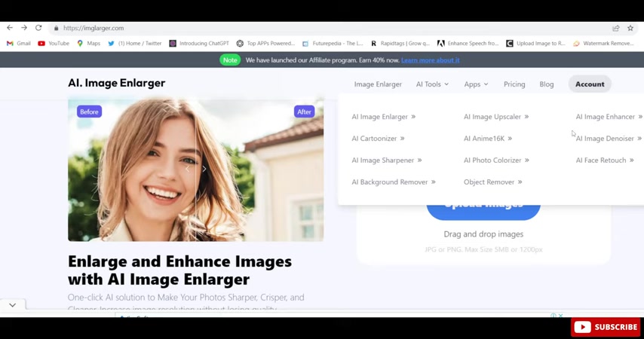
Task: Open Introducing ChatGPT bookmark
Action: 199,43
